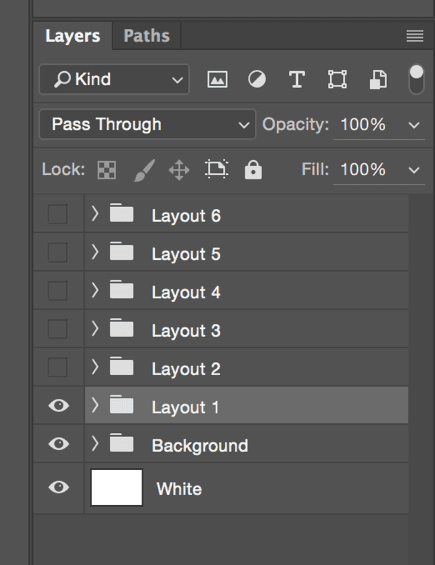Lock all with padlock icon
Viewport: 435px width, 565px height.
253,169
